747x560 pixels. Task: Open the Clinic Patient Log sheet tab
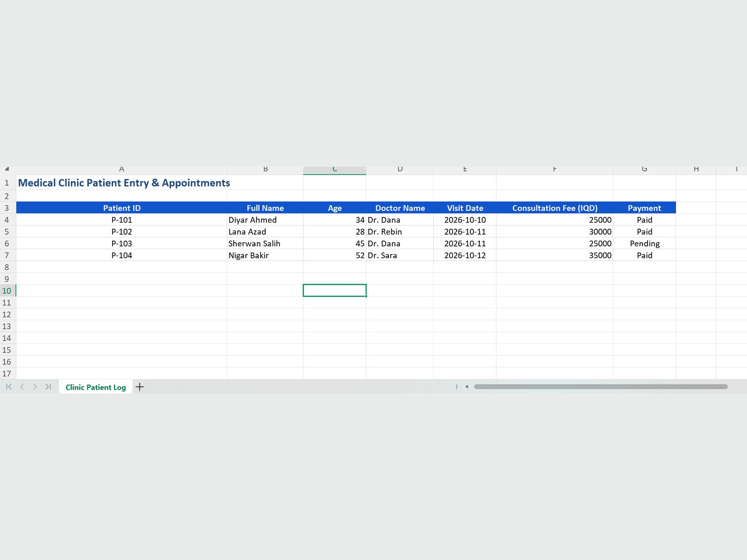coord(96,387)
